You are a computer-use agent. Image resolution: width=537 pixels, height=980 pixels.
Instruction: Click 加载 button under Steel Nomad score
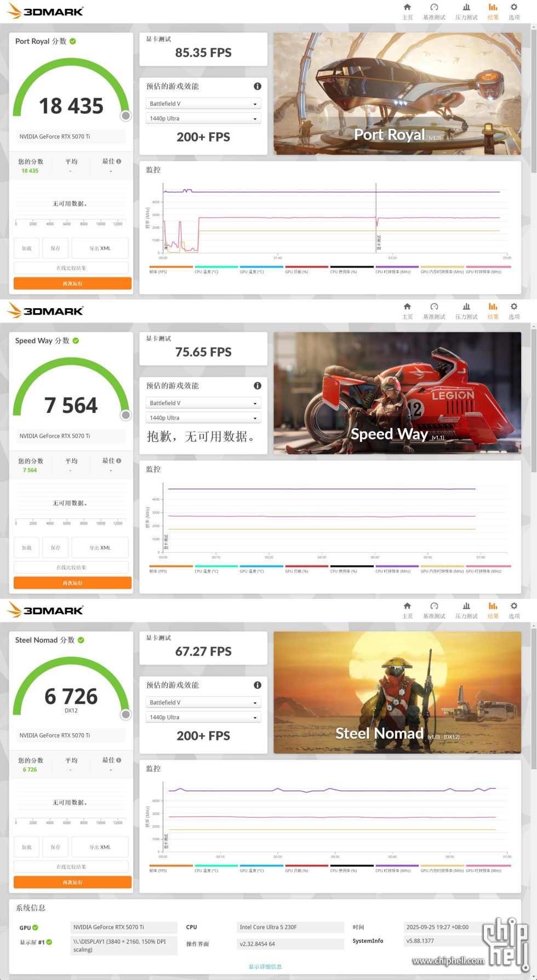coord(26,847)
